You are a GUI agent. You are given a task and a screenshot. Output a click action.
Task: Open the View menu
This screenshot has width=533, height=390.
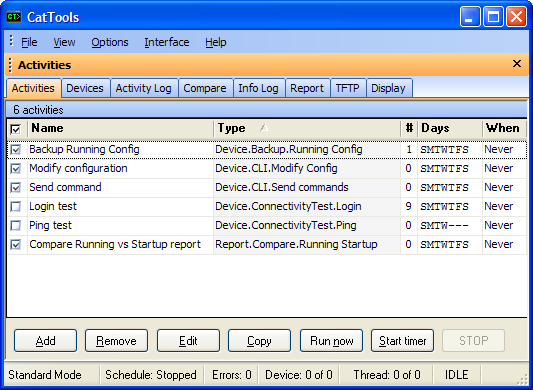coord(64,42)
